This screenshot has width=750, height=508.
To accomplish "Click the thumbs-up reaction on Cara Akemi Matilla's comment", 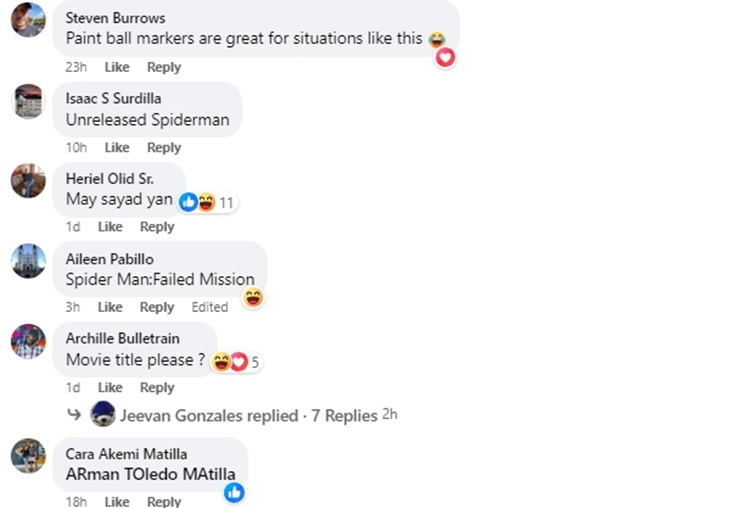I will coord(234,492).
